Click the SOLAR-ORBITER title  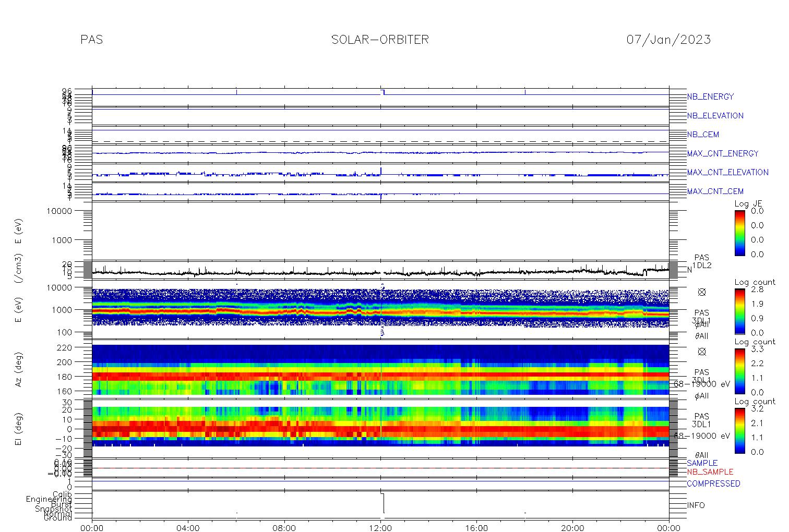(380, 40)
